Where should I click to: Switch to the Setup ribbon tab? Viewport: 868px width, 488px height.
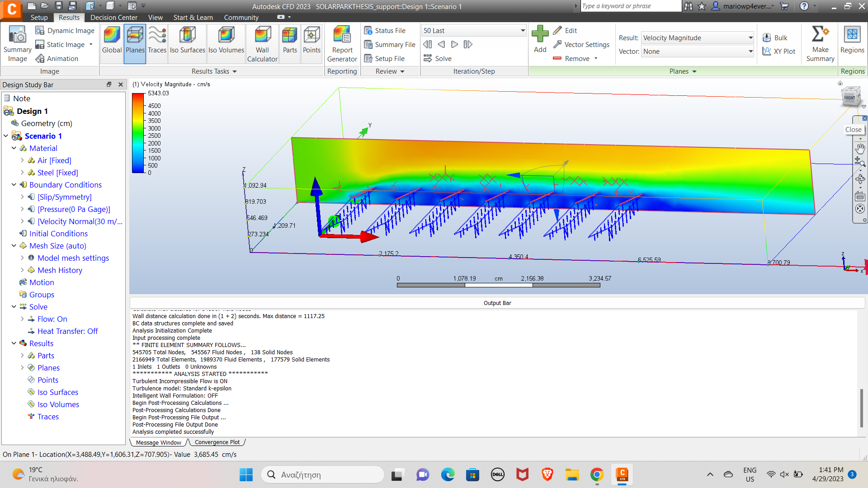(39, 17)
